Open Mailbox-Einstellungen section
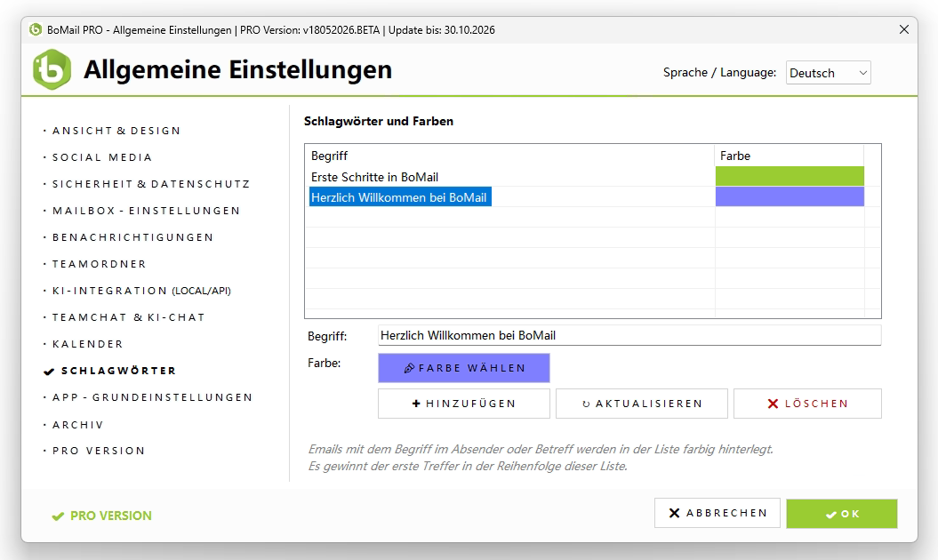 pos(146,211)
